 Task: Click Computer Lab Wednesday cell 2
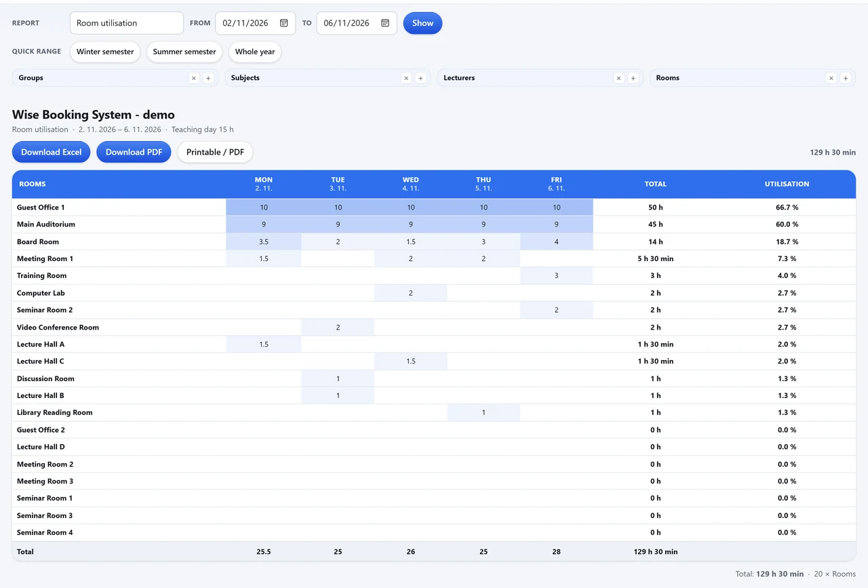pos(411,293)
